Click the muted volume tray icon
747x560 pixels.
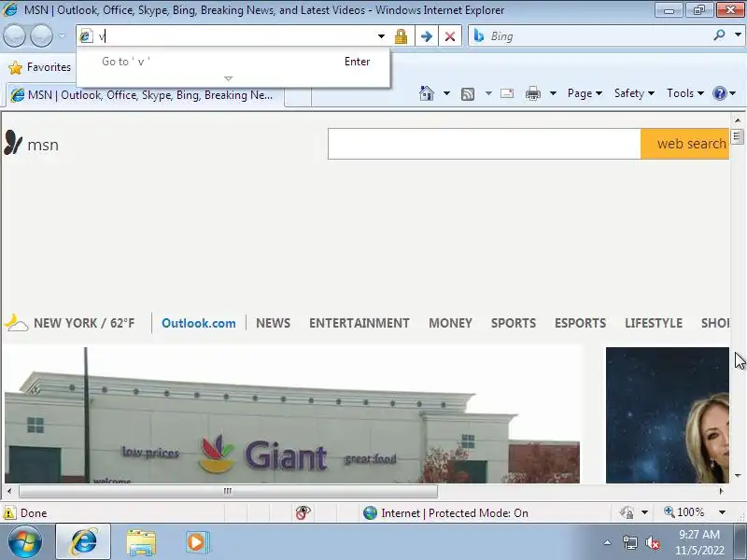[653, 543]
